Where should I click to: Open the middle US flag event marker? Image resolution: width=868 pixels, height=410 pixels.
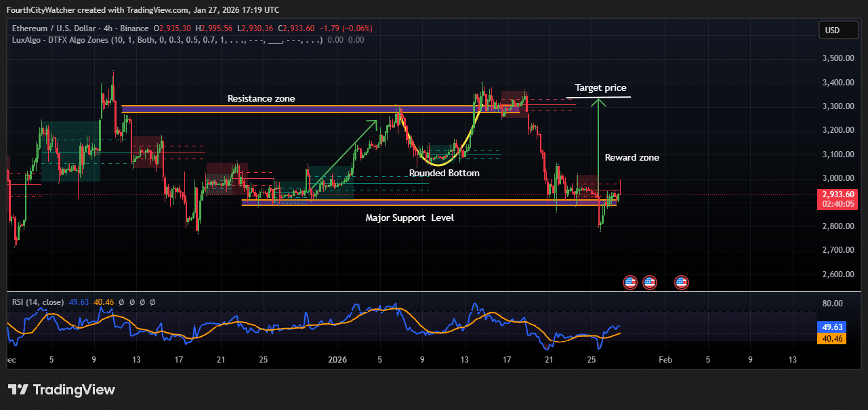click(649, 283)
